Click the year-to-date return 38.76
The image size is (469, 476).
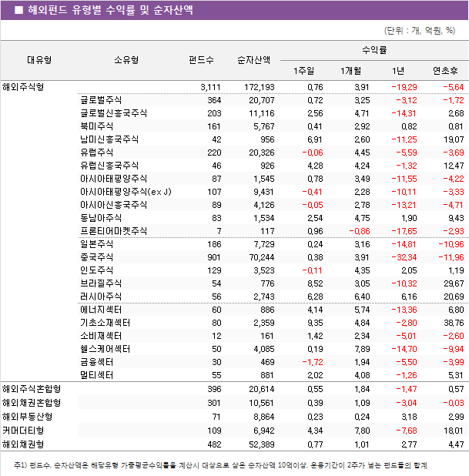454,323
